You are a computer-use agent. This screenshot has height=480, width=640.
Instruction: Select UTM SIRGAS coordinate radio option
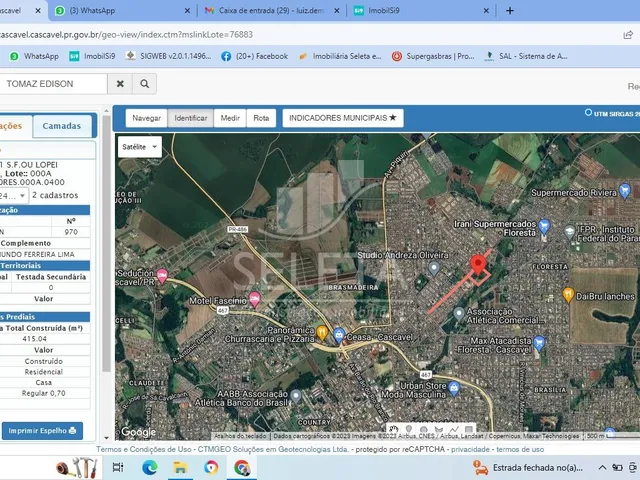click(x=588, y=112)
